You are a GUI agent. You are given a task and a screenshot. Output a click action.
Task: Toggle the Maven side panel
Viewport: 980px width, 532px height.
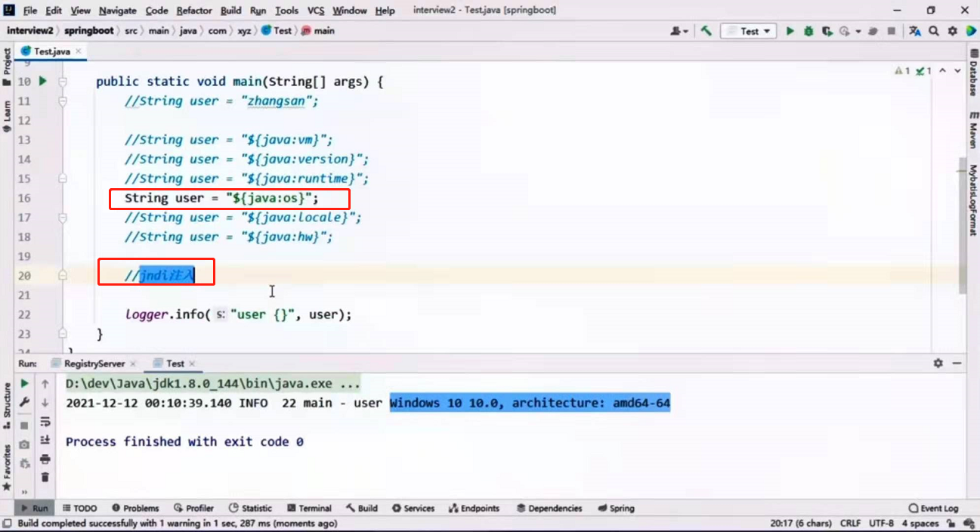click(973, 130)
